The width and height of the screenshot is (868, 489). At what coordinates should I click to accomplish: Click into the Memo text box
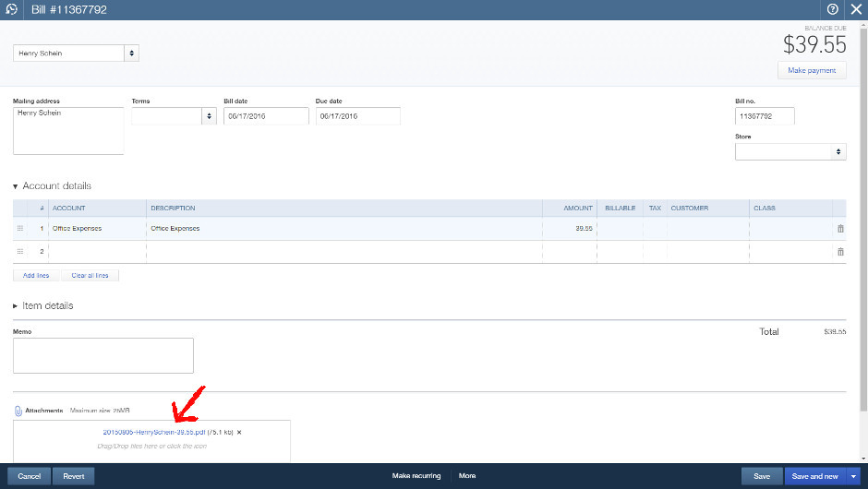click(103, 356)
